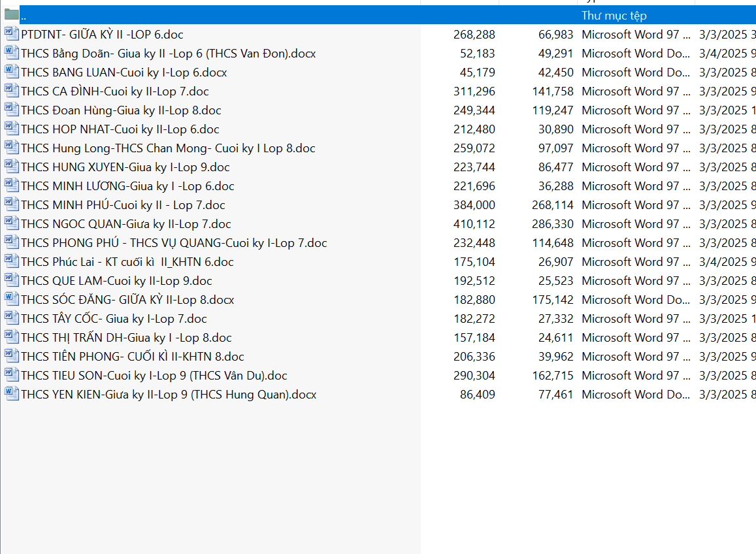The height and width of the screenshot is (554, 756).
Task: Select THCS Phúc Lai - KT cuối kì file
Action: click(x=127, y=262)
